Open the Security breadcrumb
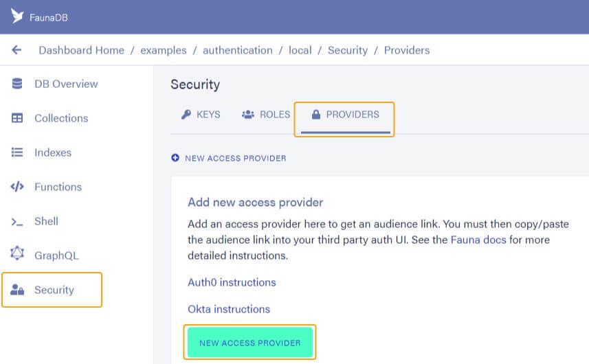The image size is (589, 364). click(348, 50)
